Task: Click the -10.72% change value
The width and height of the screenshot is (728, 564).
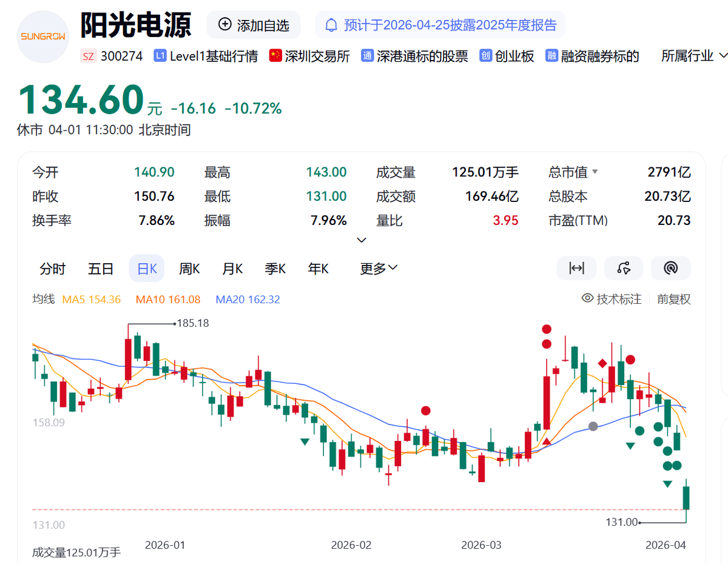Action: (253, 109)
